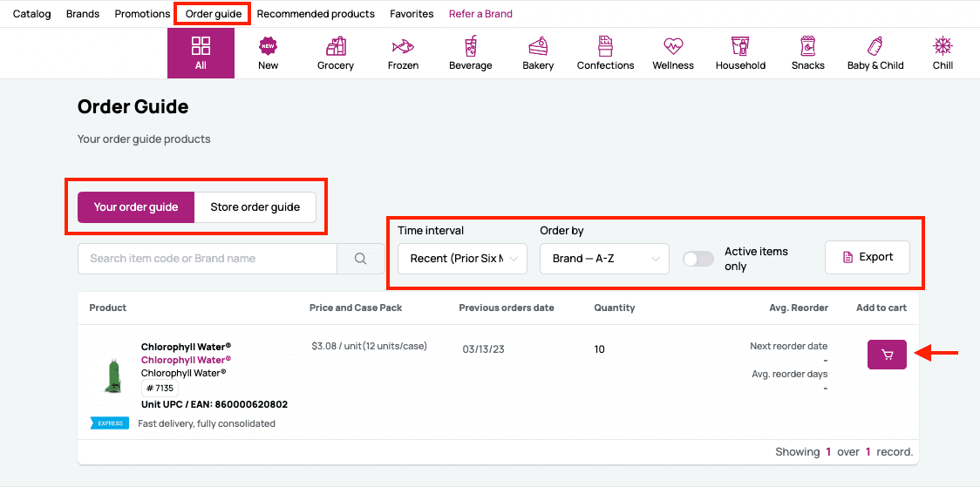
Task: Open the Grocery category
Action: [x=336, y=53]
